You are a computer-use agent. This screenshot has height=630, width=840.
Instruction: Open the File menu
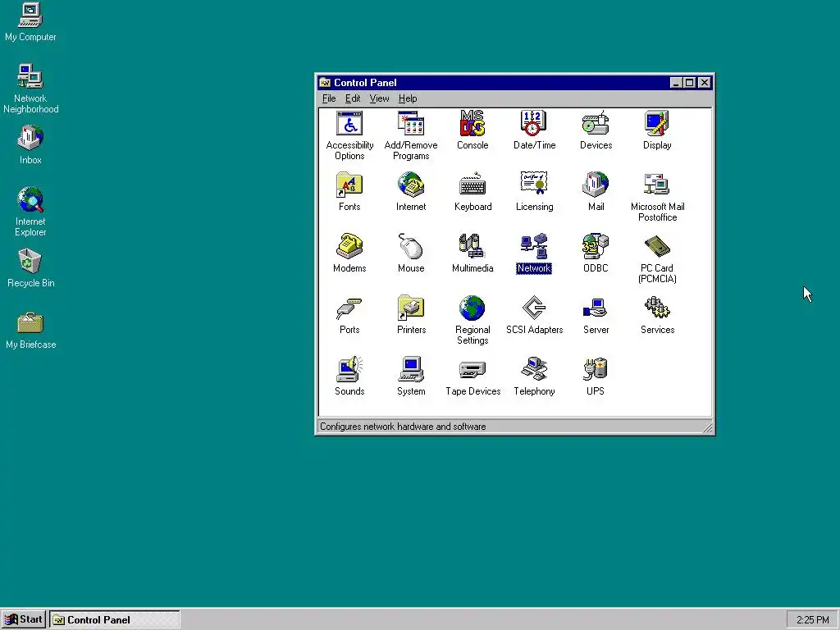pyautogui.click(x=329, y=98)
